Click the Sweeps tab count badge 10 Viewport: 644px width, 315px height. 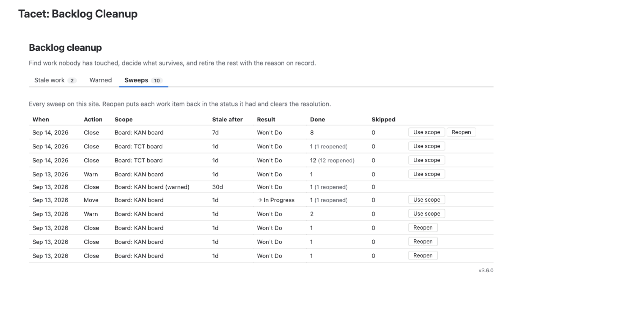[x=157, y=80]
